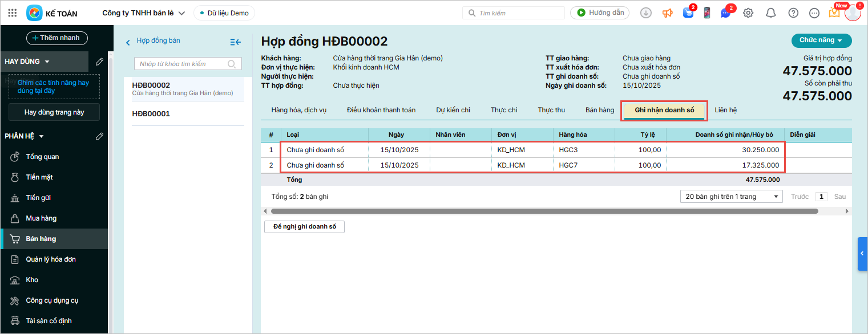Click the settings gear icon
Screen dimensions: 868x334
click(x=748, y=13)
